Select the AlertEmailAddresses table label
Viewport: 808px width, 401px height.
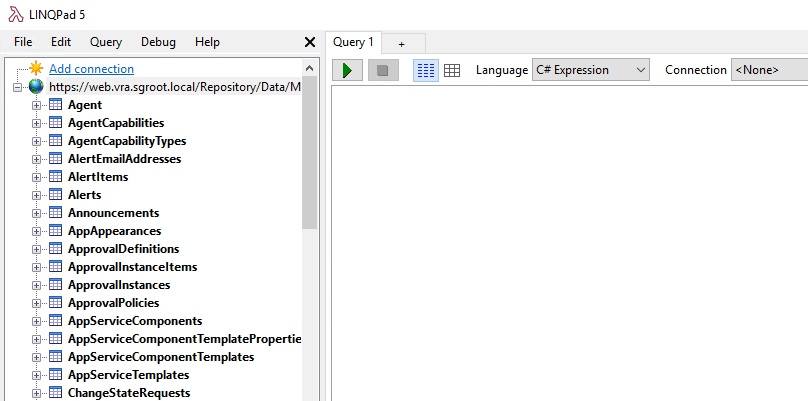(x=124, y=159)
